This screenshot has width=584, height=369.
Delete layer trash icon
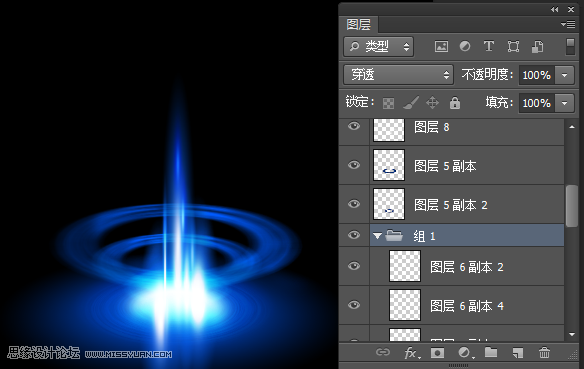[544, 352]
